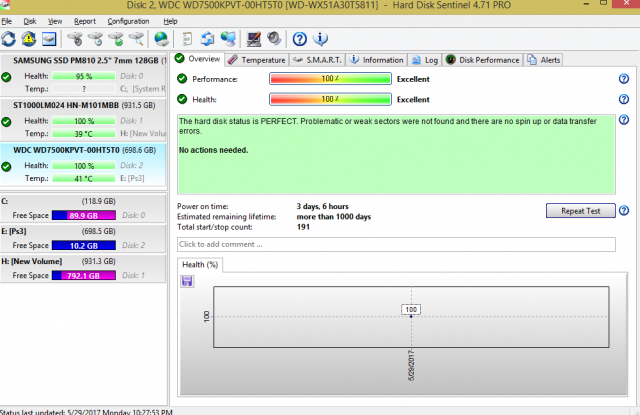The width and height of the screenshot is (640, 415).
Task: Open the S.M.A.R.T. tab
Action: click(x=316, y=60)
